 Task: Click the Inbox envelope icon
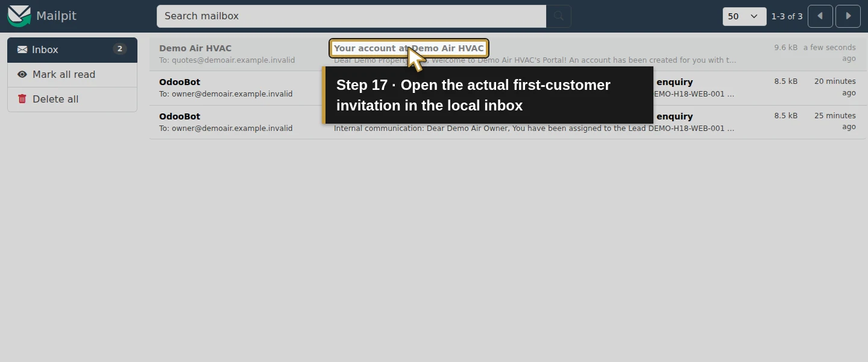tap(22, 49)
